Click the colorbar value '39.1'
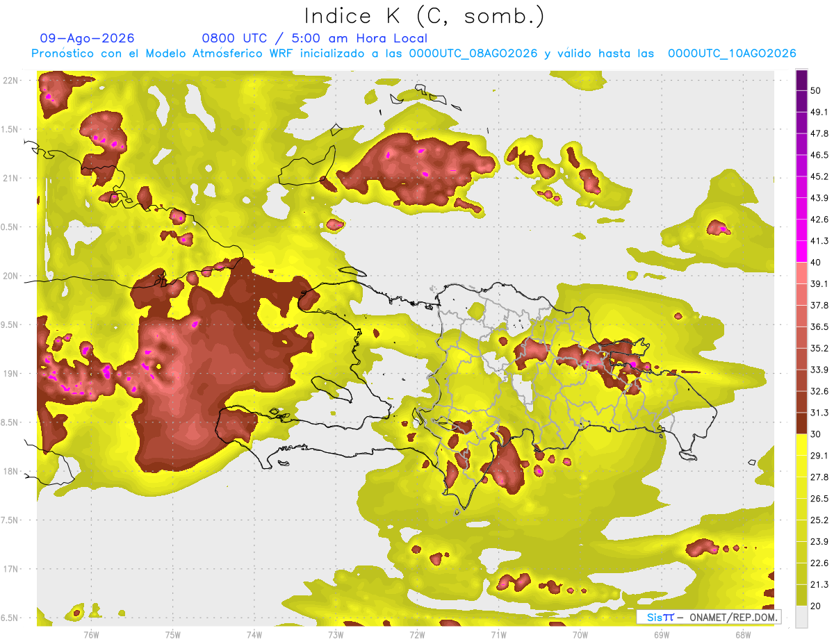The height and width of the screenshot is (644, 834). 819,283
